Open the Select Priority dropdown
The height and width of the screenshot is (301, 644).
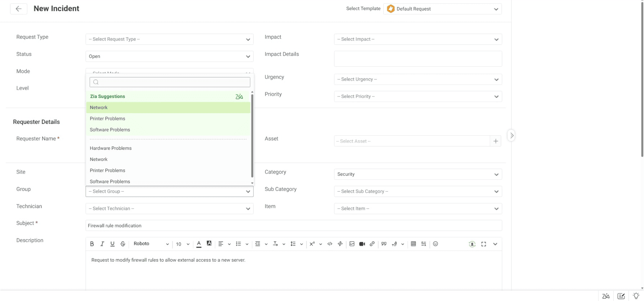click(x=418, y=96)
